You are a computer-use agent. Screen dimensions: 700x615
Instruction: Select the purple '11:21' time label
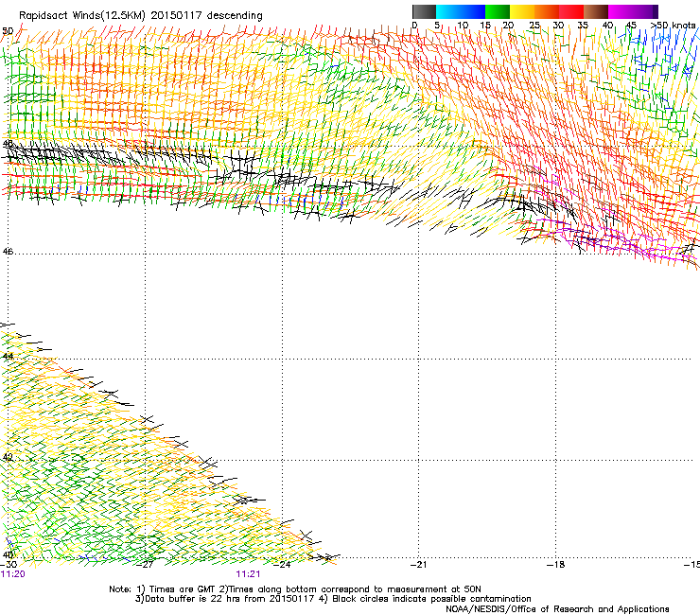pyautogui.click(x=248, y=574)
